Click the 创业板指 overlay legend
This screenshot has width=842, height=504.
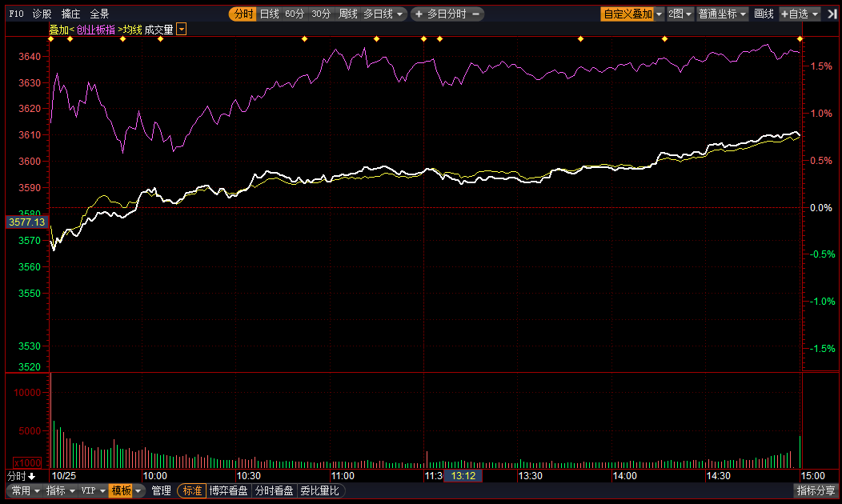tap(95, 30)
